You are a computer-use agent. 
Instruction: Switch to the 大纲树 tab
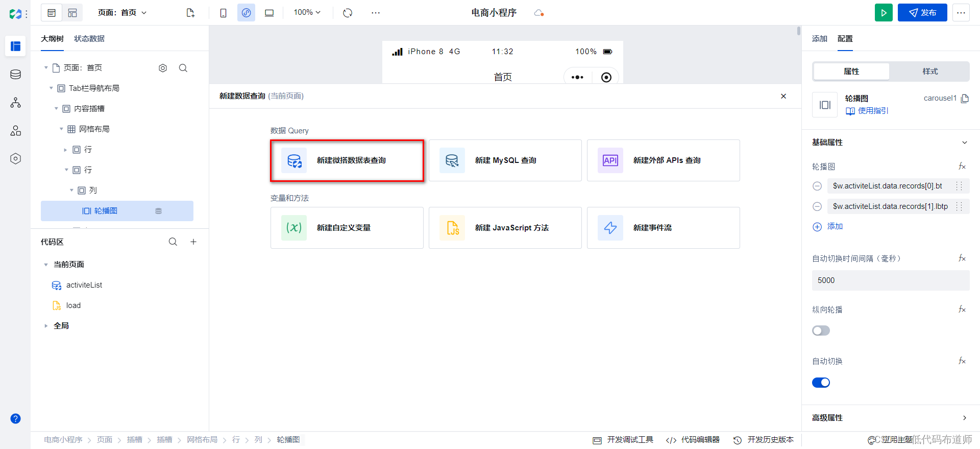tap(52, 39)
